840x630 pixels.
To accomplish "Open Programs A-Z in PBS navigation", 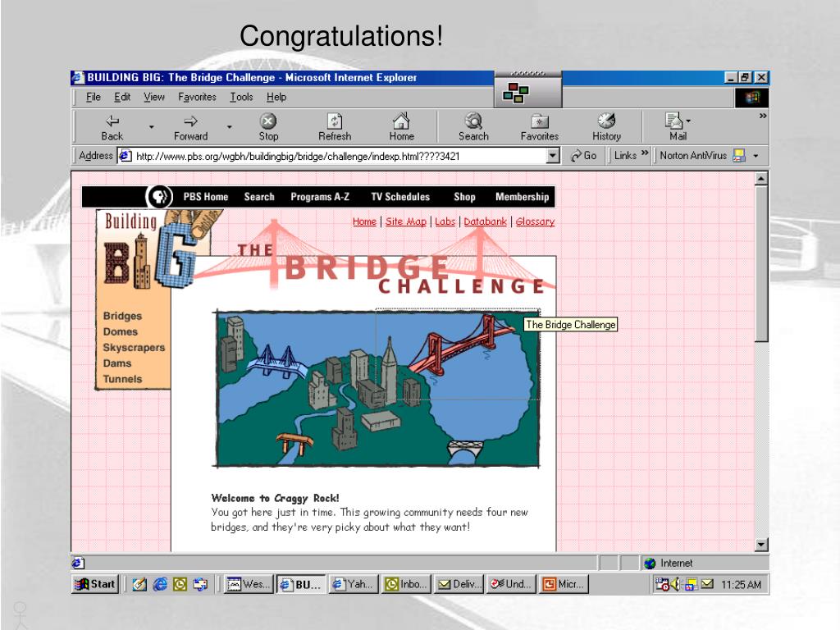I will click(320, 197).
